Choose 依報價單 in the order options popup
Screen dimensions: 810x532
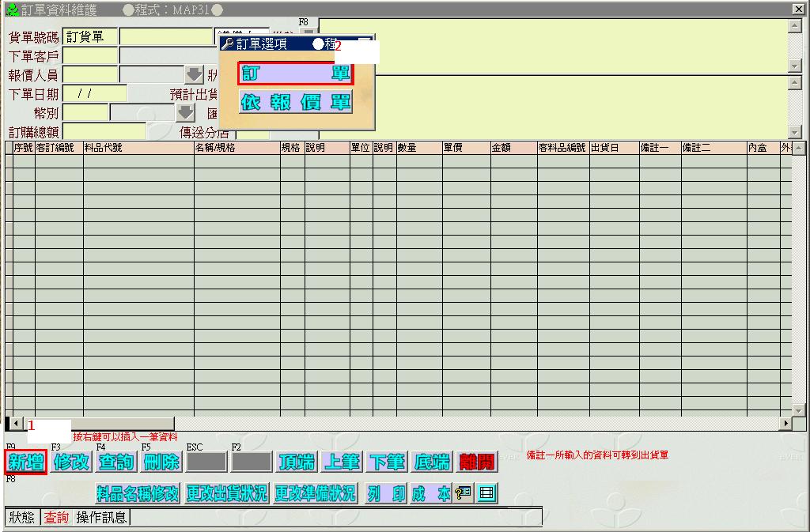pyautogui.click(x=296, y=103)
